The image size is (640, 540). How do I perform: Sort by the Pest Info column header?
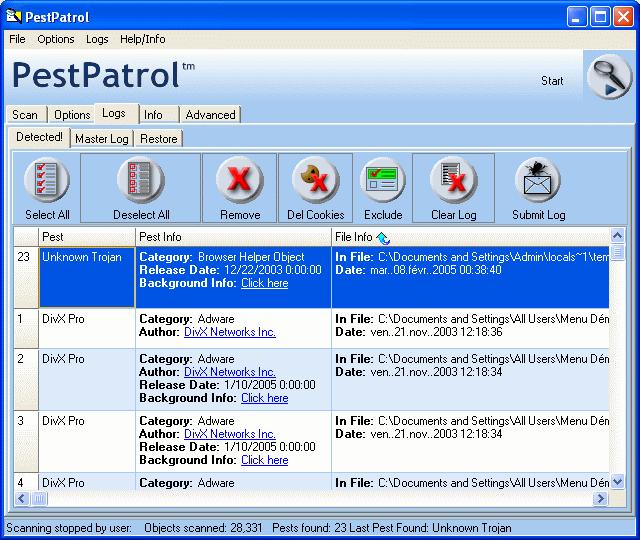coord(233,237)
